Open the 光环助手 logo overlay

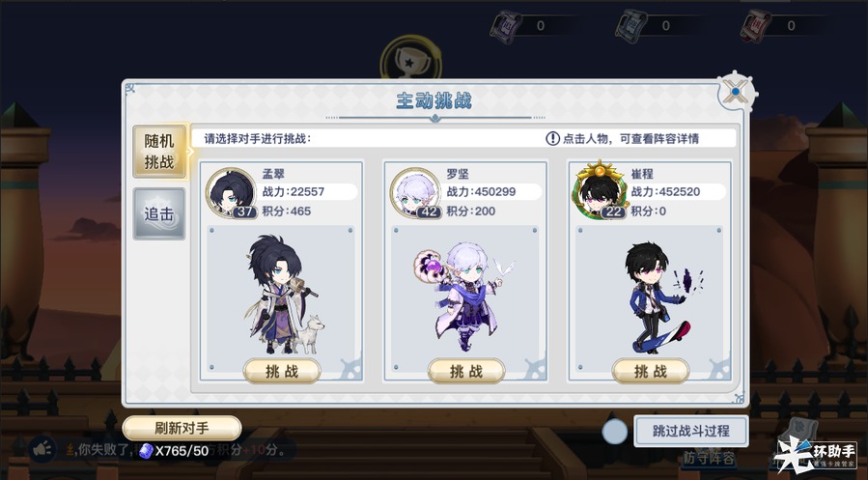816,454
